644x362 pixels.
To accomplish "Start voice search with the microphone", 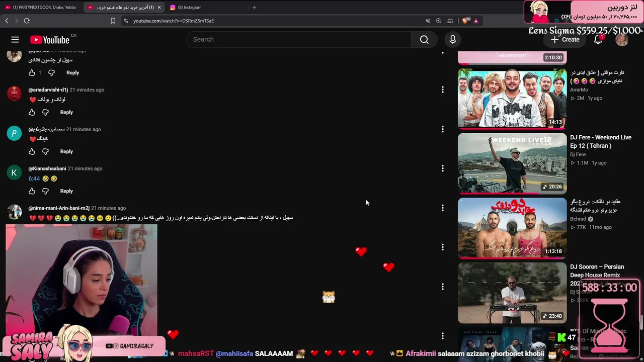I will (x=453, y=40).
